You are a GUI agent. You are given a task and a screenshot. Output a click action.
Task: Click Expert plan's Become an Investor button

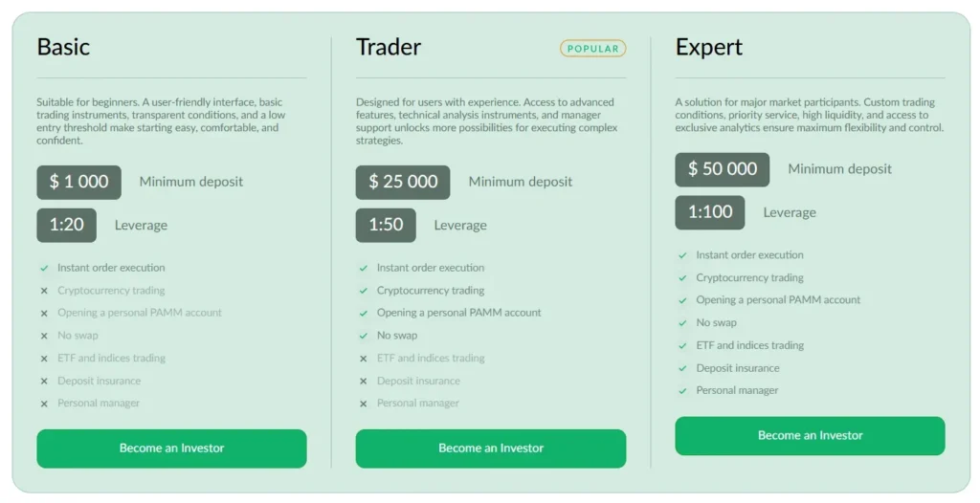coord(810,436)
